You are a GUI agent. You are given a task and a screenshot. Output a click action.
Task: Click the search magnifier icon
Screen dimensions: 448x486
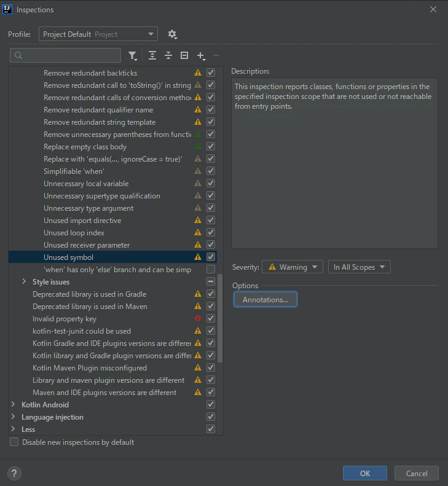click(x=18, y=55)
